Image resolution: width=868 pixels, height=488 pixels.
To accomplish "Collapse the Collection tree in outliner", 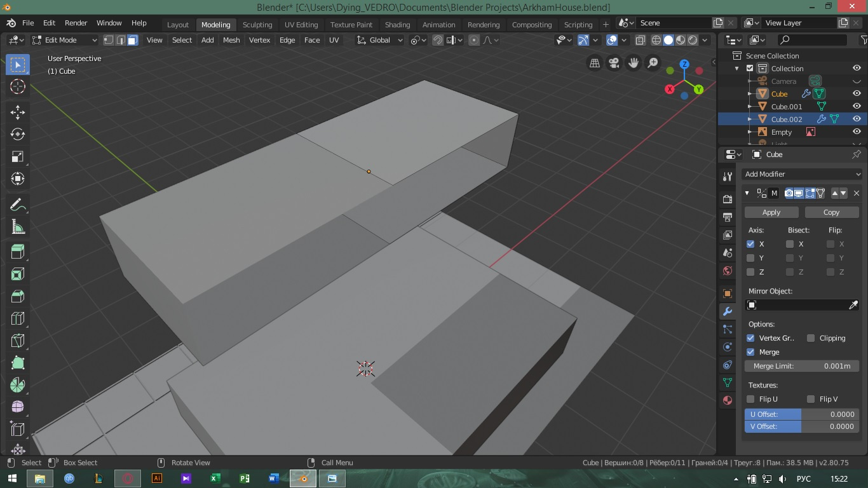I will [x=737, y=69].
